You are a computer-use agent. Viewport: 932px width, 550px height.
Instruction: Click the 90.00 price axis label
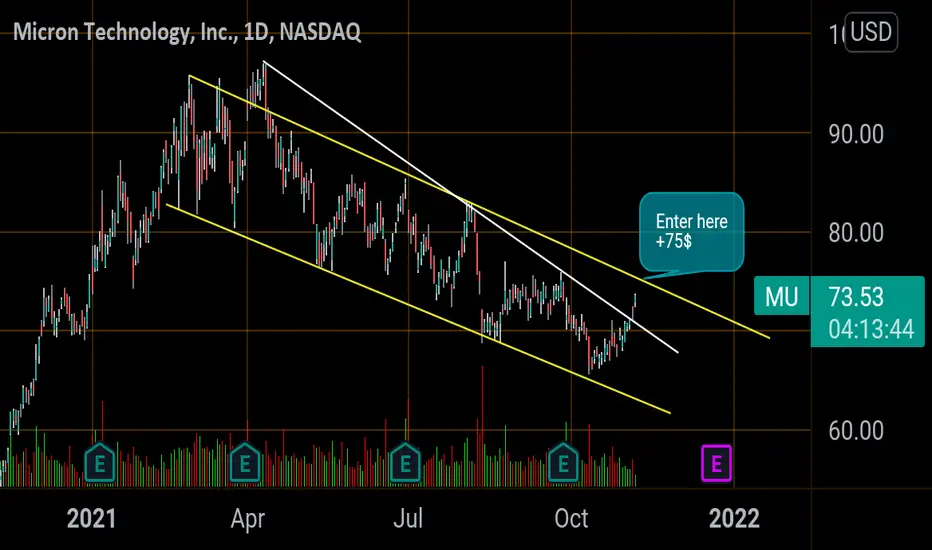click(856, 134)
